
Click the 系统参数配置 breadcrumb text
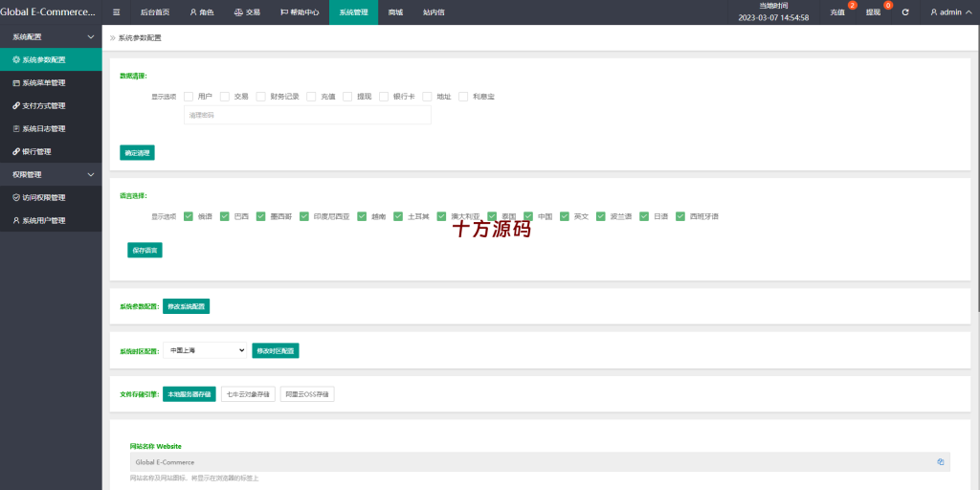tap(140, 38)
